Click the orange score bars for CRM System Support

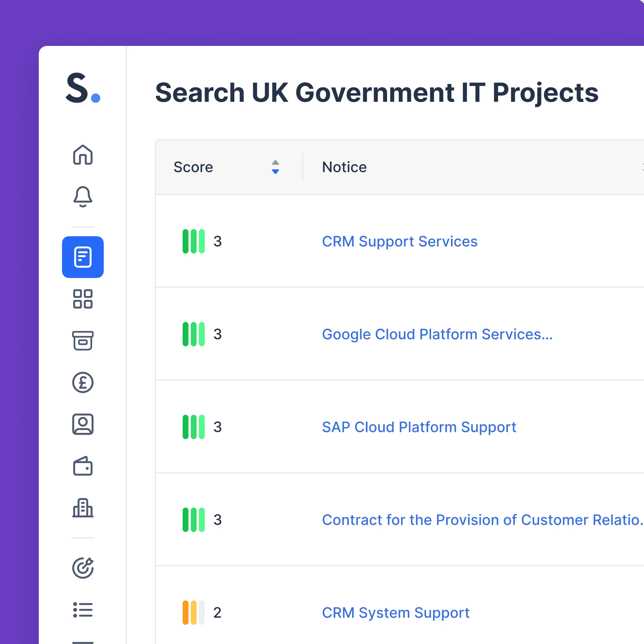point(194,613)
